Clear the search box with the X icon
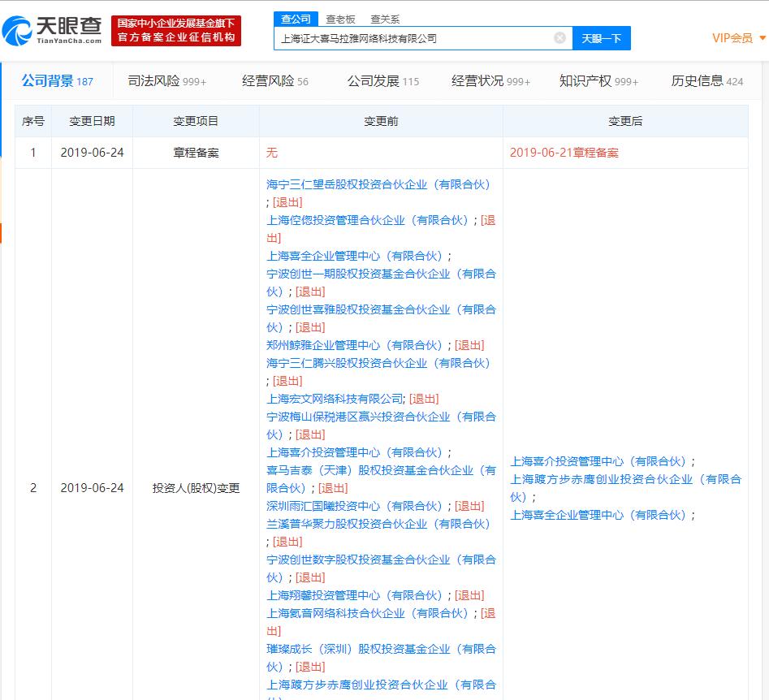 [559, 37]
